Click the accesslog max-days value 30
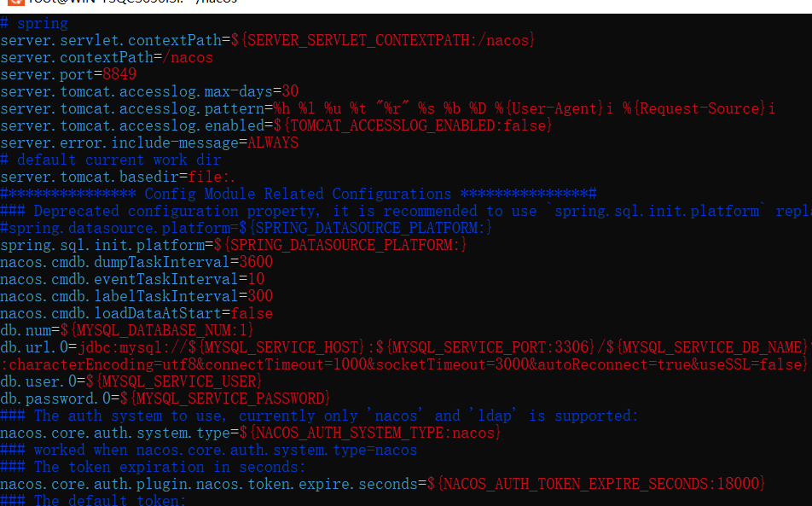Image resolution: width=812 pixels, height=506 pixels. [x=290, y=91]
